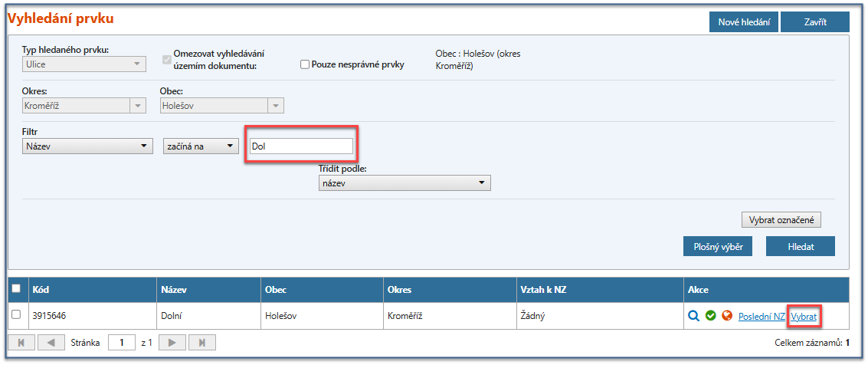This screenshot has width=868, height=365.
Task: Click the green checkmark icon in the Akce column
Action: [x=710, y=315]
